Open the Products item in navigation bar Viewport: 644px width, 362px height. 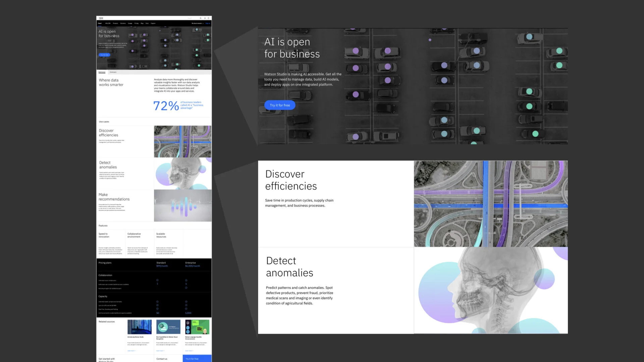(115, 23)
